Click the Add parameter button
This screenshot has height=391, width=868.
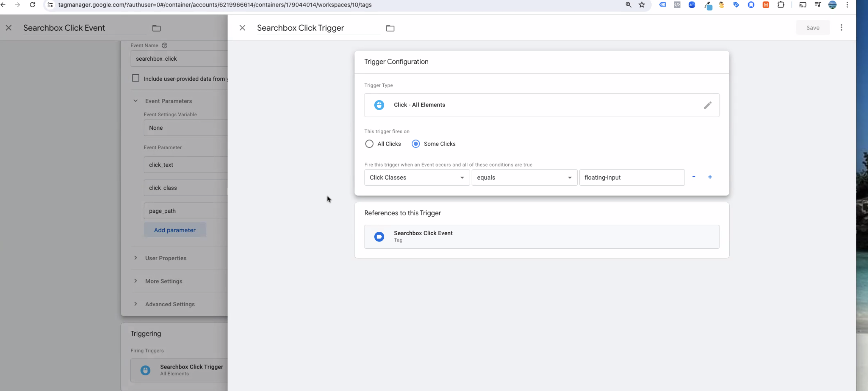174,230
